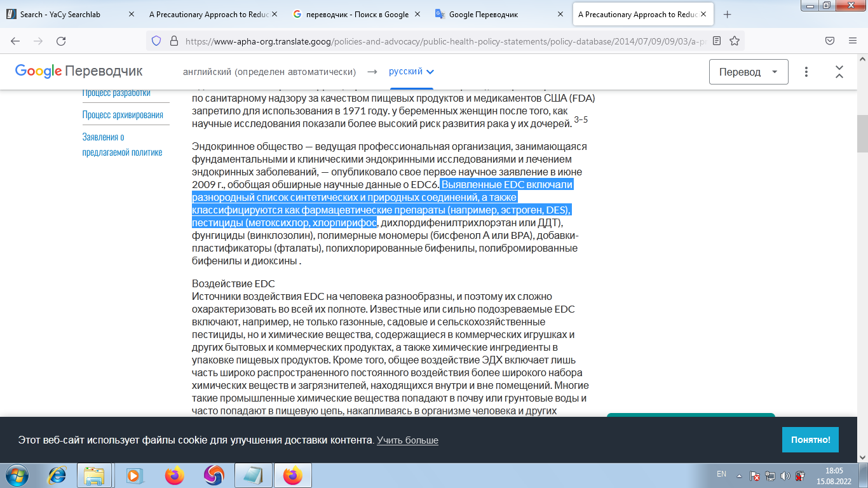
Task: Follow the Учить больше cookie link
Action: [x=407, y=440]
